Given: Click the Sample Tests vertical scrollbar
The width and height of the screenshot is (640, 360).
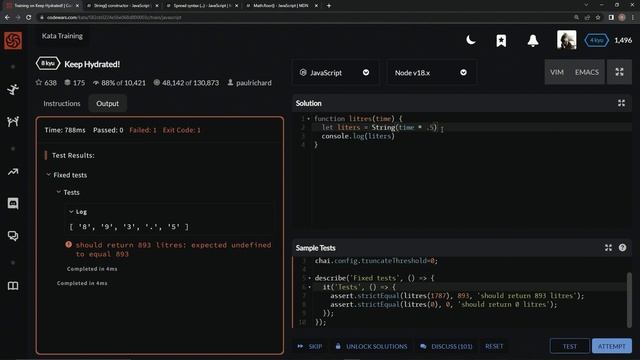Looking at the screenshot, I should 629,300.
